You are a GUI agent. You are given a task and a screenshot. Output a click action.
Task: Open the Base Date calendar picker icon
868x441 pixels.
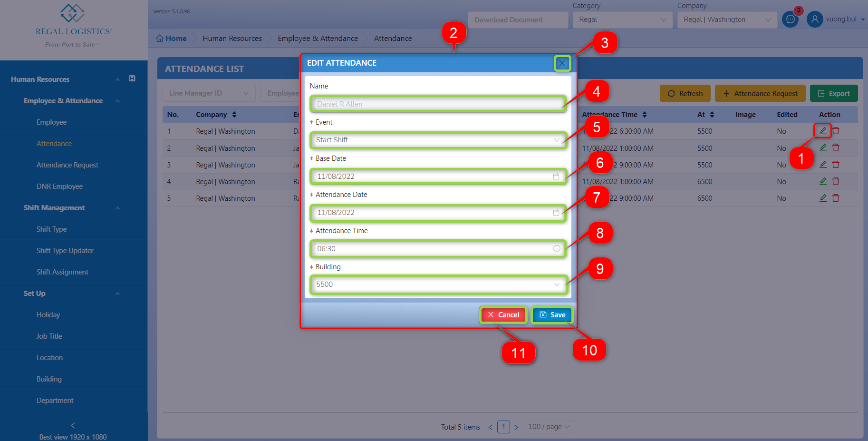[556, 176]
